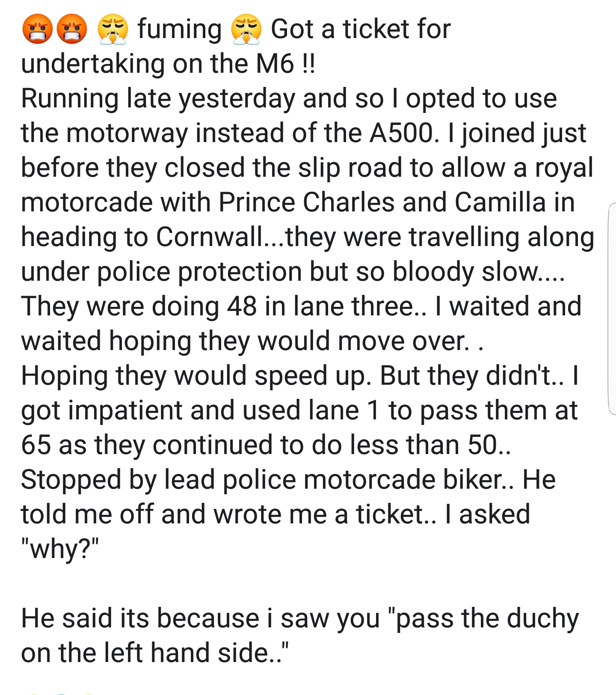Image resolution: width=616 pixels, height=695 pixels.
Task: Click the number "65" in the post
Action: tap(36, 445)
